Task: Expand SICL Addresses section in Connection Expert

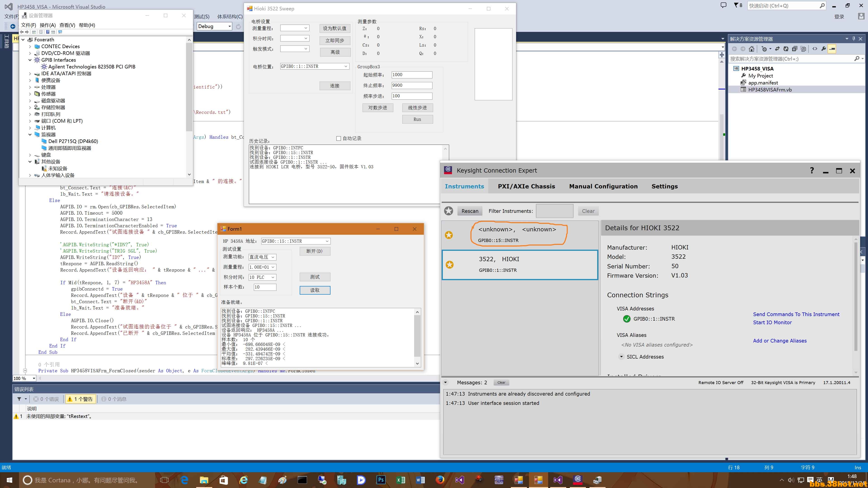Action: 621,357
